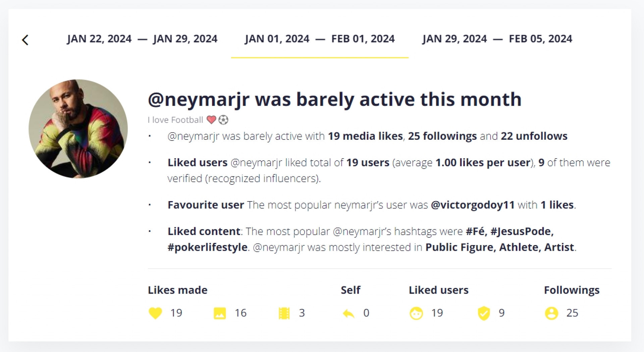Open the @victorgodoy11 profile link

(x=472, y=205)
